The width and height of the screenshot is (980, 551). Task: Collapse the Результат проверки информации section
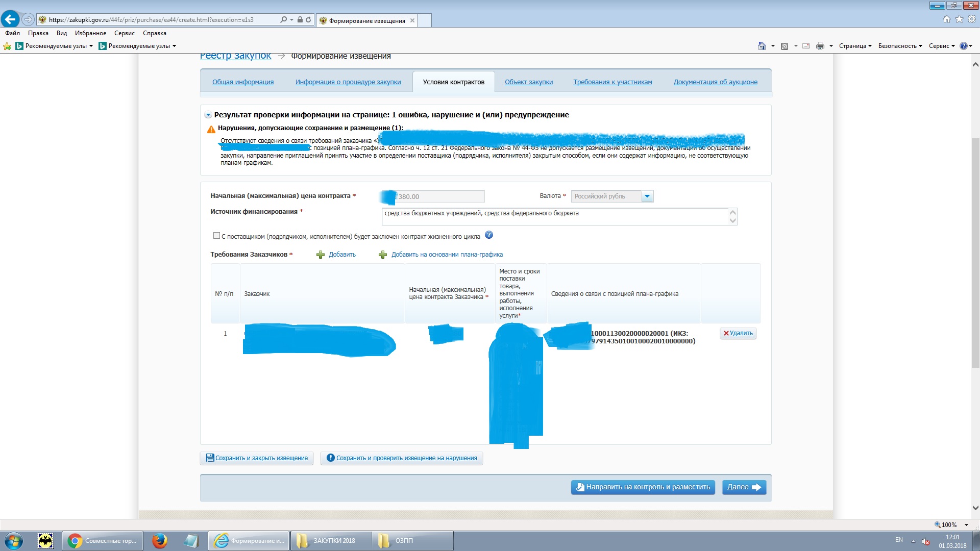point(208,115)
